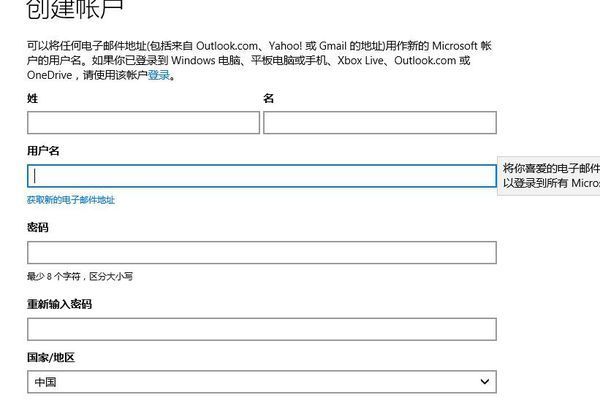Click the 重新输入密码 confirm password field
The height and width of the screenshot is (403, 600).
pos(262,329)
